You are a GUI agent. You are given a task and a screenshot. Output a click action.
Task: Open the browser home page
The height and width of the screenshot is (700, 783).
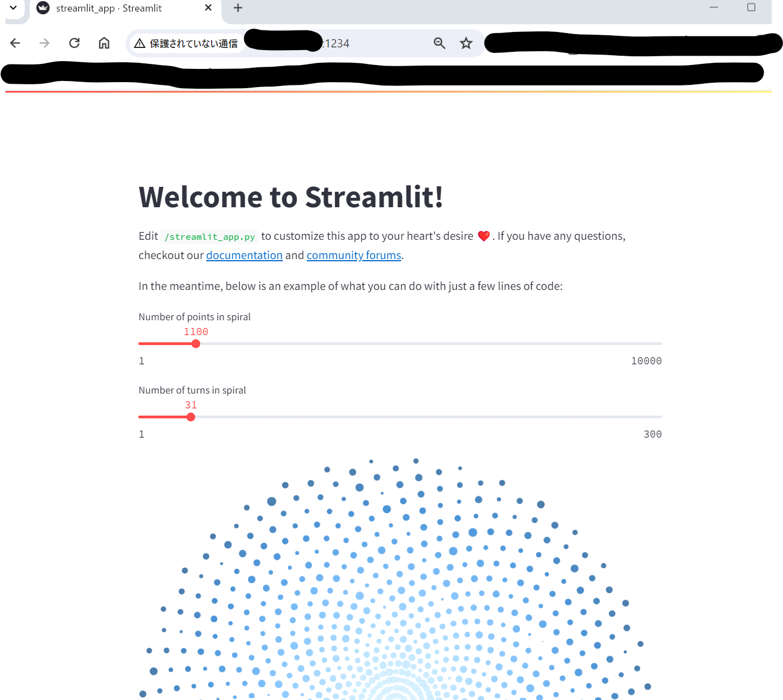[x=104, y=42]
